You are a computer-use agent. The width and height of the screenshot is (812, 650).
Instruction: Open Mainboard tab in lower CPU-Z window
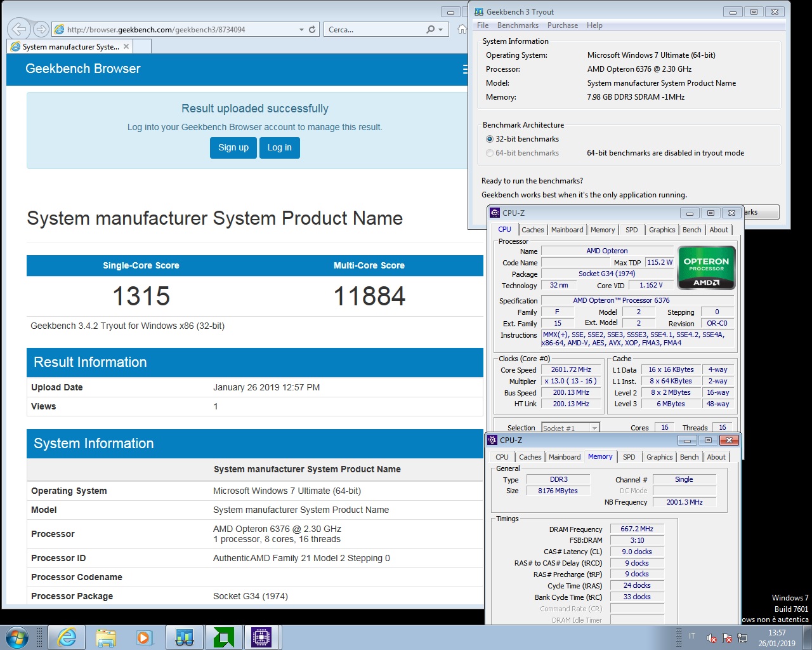pos(565,457)
